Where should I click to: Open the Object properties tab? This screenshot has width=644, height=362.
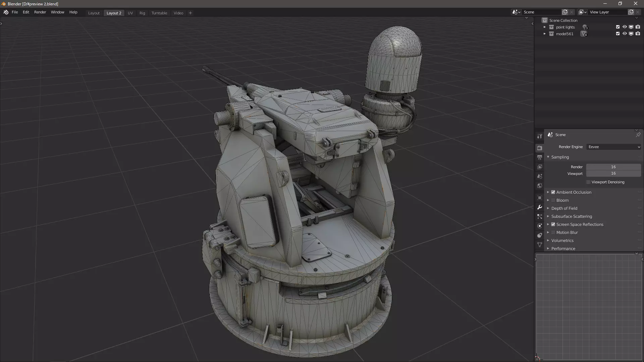click(540, 198)
